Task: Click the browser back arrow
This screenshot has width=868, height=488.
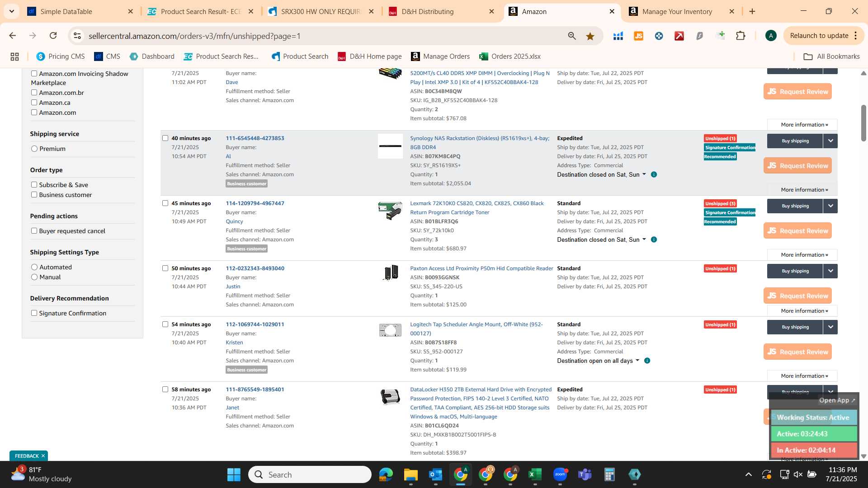Action: pos(13,36)
